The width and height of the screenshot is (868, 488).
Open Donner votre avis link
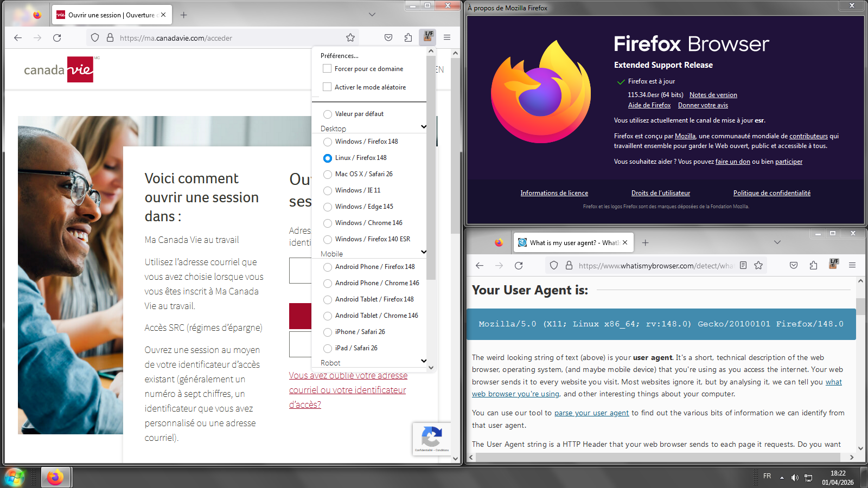703,105
